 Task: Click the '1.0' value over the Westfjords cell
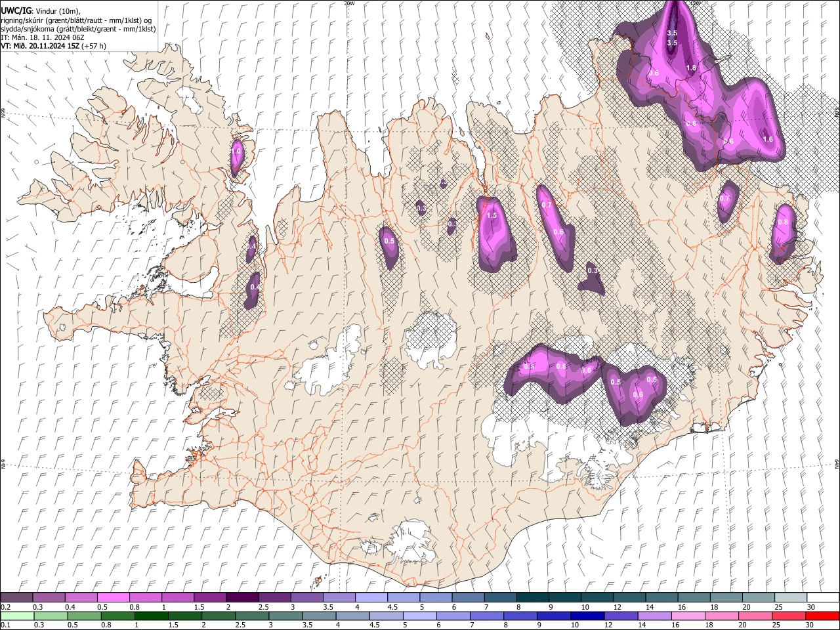point(236,151)
